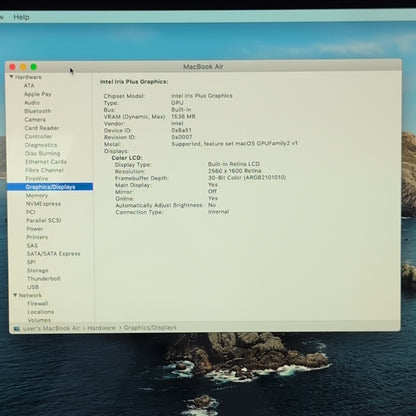Select PCI in the sidebar
Image resolution: width=416 pixels, height=416 pixels.
[x=31, y=212]
